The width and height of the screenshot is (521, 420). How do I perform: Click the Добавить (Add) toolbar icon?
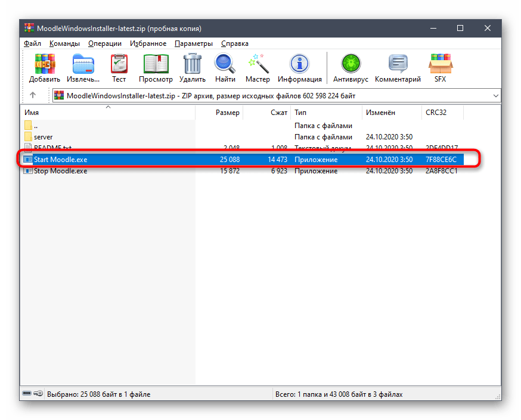45,64
